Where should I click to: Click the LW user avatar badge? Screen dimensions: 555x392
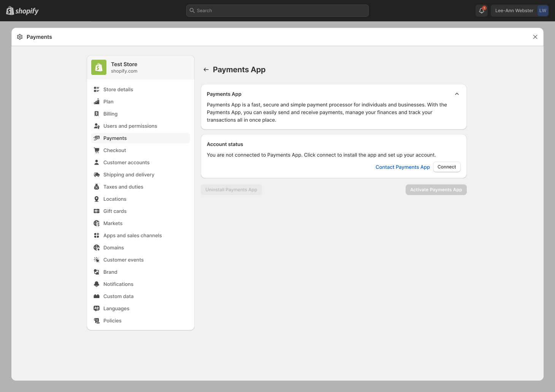click(x=542, y=11)
